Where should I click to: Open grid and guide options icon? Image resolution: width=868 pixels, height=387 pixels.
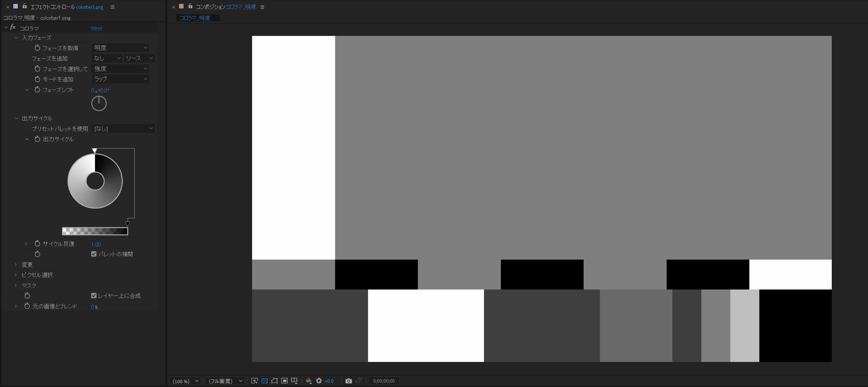point(294,381)
